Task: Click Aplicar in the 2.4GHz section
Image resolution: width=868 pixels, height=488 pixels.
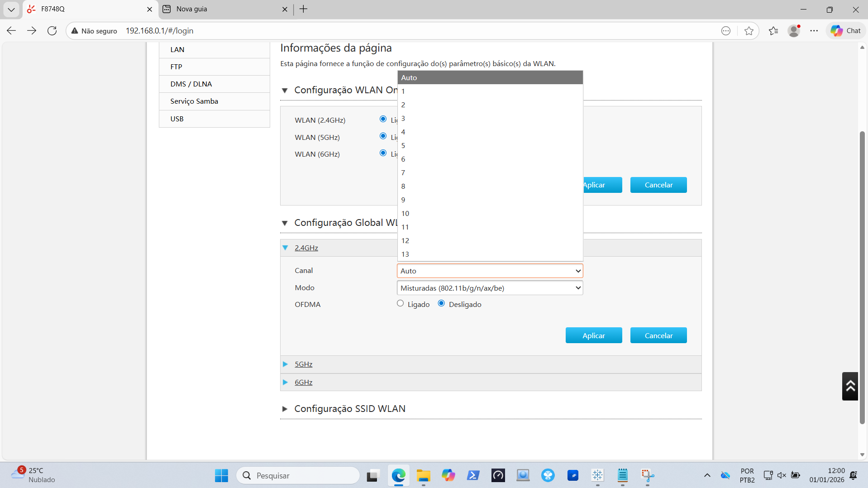Action: [593, 335]
